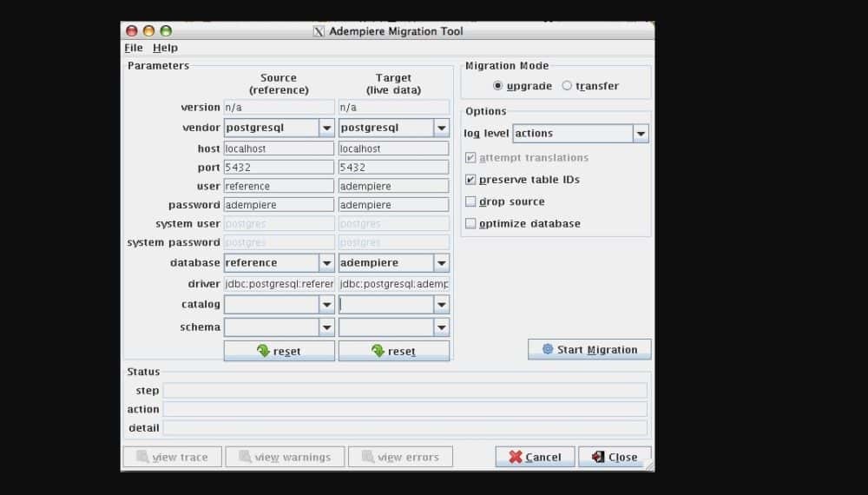The height and width of the screenshot is (495, 868).
Task: Select the transfer migration mode
Action: [x=568, y=86]
